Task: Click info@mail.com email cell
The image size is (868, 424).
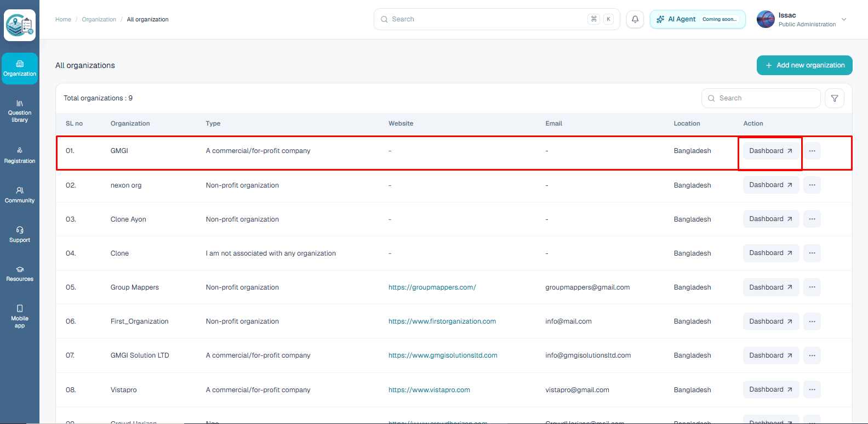Action: pyautogui.click(x=568, y=321)
